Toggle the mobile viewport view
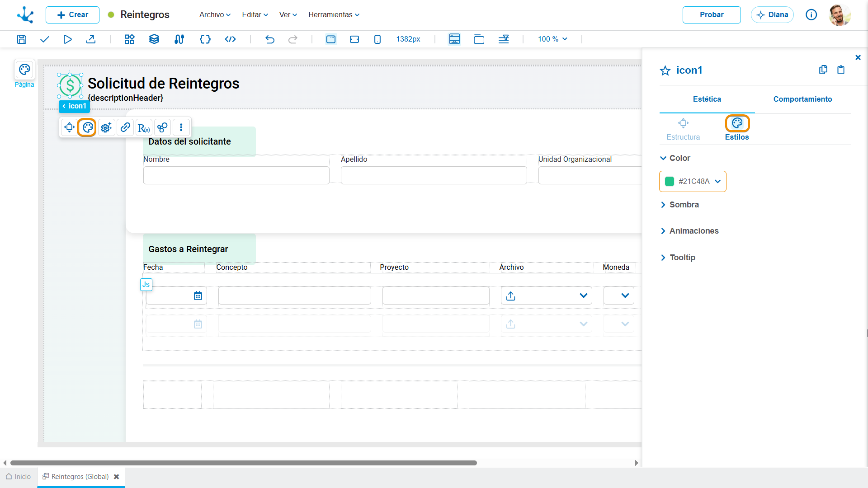Screen dimensions: 868x488 click(377, 39)
